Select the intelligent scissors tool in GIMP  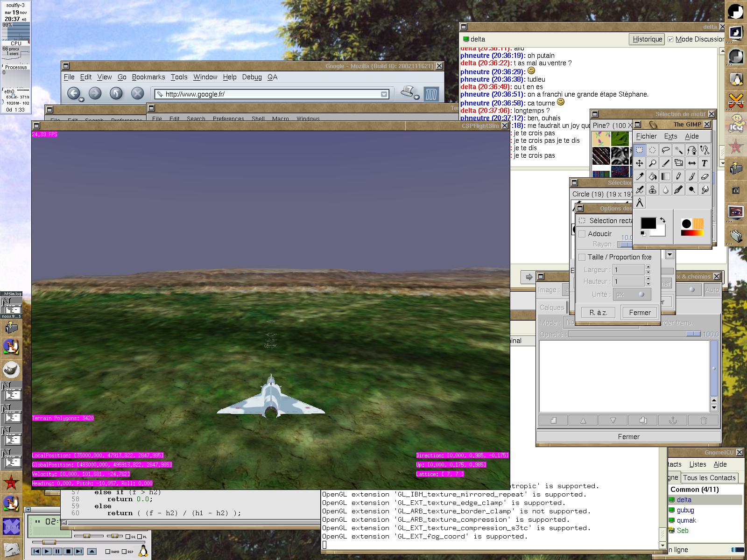click(x=705, y=150)
